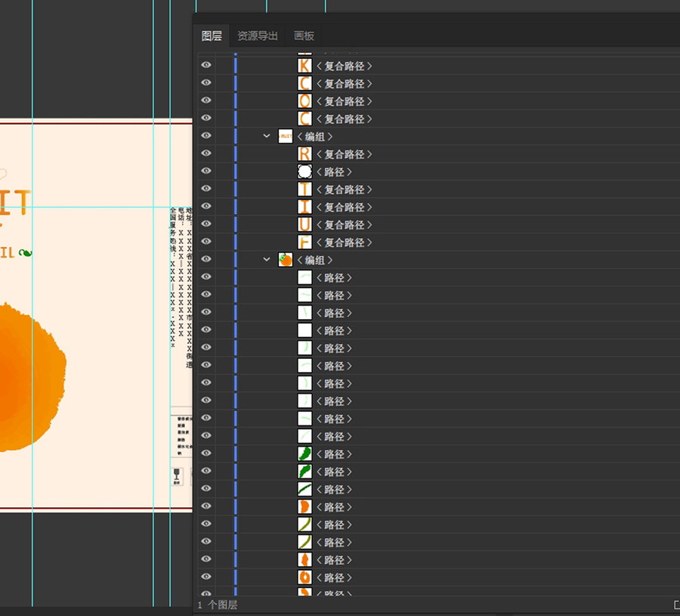This screenshot has height=616, width=680.
Task: Hide the K compound path layer
Action: pos(206,65)
